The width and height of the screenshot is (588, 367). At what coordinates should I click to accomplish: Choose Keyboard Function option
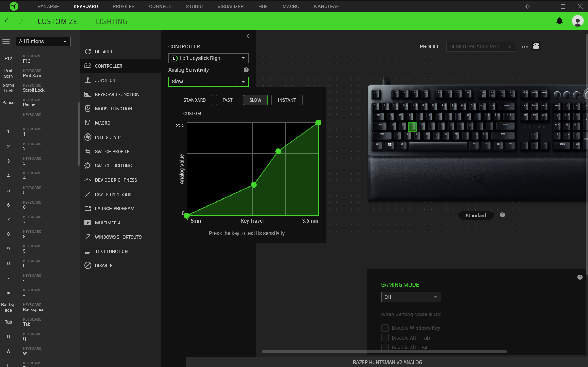point(121,94)
